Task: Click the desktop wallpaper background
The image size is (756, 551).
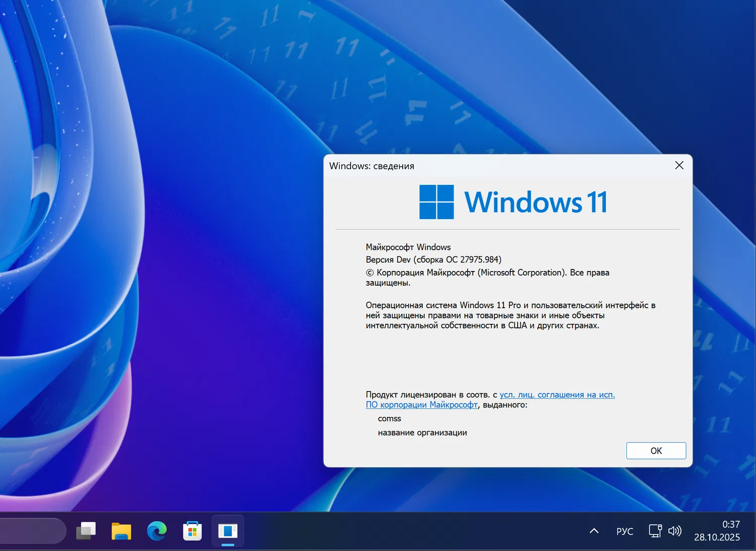Action: click(x=151, y=302)
